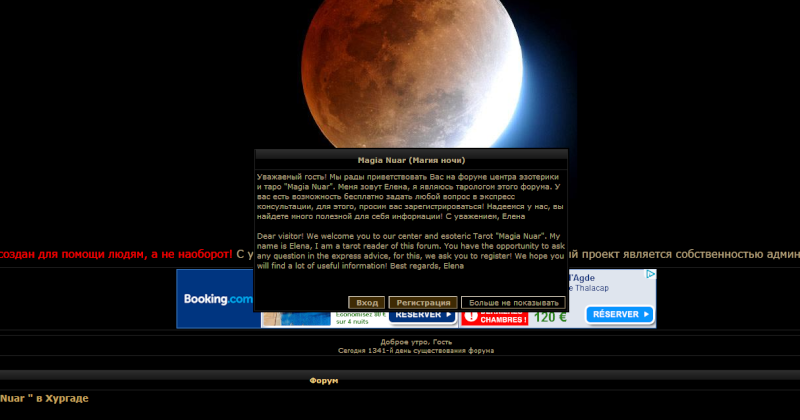Click the 'Доброе утро, Гость' greeting text
This screenshot has height=420, width=800.
416,342
